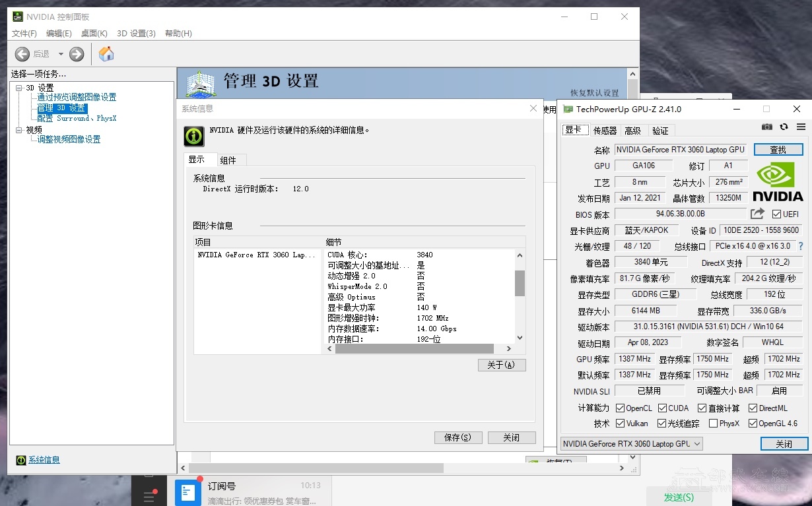Click the Back arrow icon in NVIDIA toolbar
Viewport: 812px width, 506px height.
22,54
